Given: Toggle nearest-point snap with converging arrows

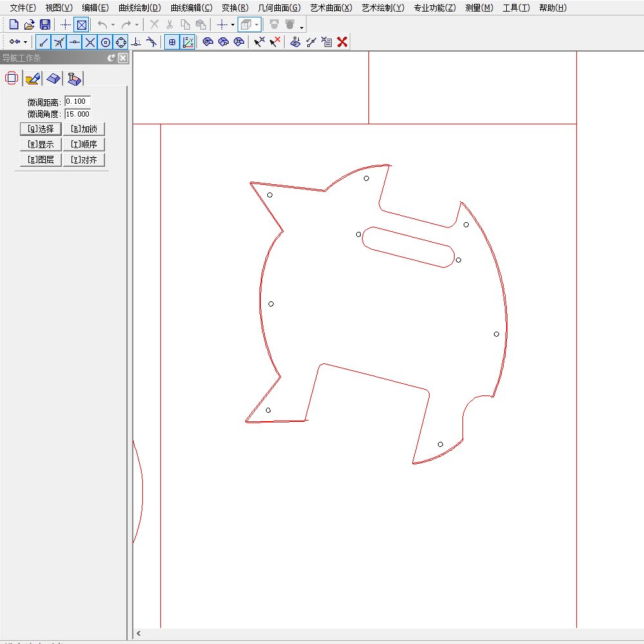Looking at the screenshot, I should click(x=59, y=42).
